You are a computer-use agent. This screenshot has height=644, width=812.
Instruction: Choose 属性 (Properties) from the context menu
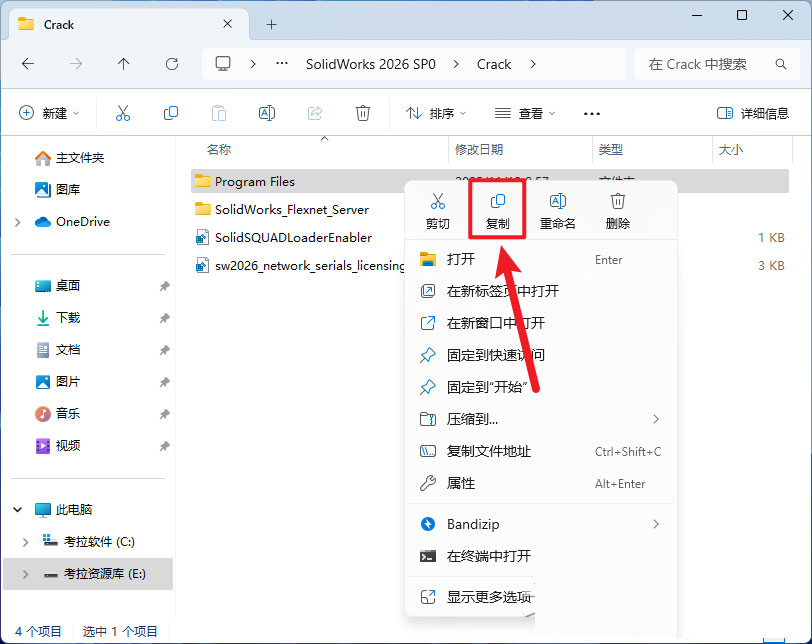[461, 483]
